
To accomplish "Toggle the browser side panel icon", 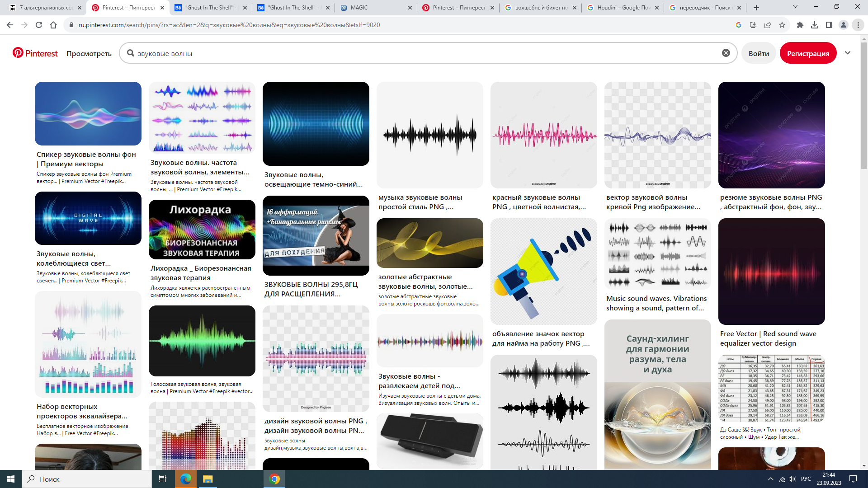I will [x=829, y=25].
